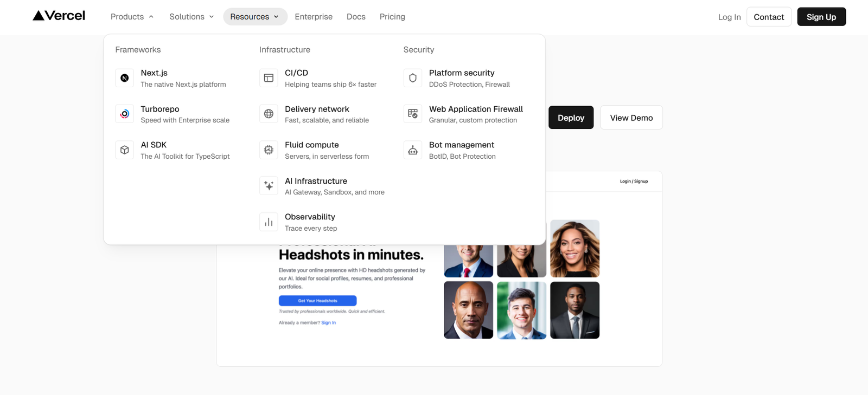Open the Web Application Firewall link
This screenshot has width=868, height=395.
[475, 109]
